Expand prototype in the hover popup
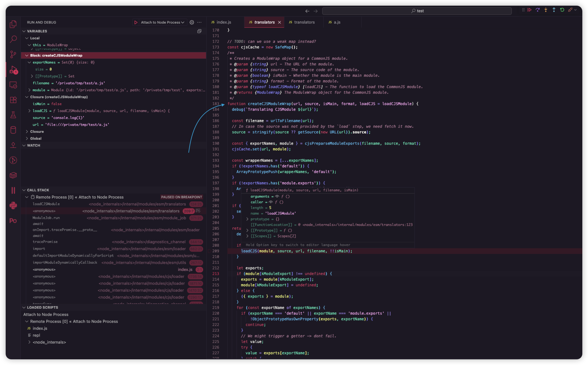This screenshot has height=365, width=588. click(248, 219)
